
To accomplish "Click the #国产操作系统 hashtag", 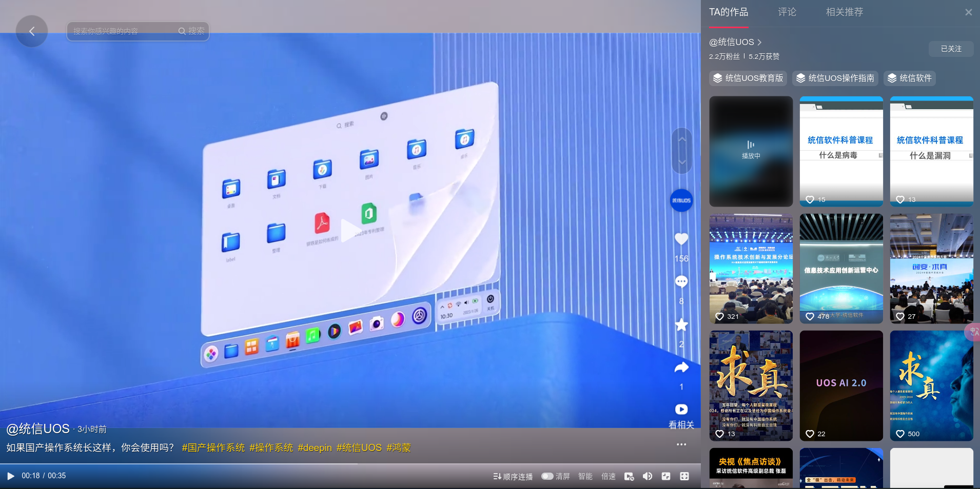I will 213,447.
